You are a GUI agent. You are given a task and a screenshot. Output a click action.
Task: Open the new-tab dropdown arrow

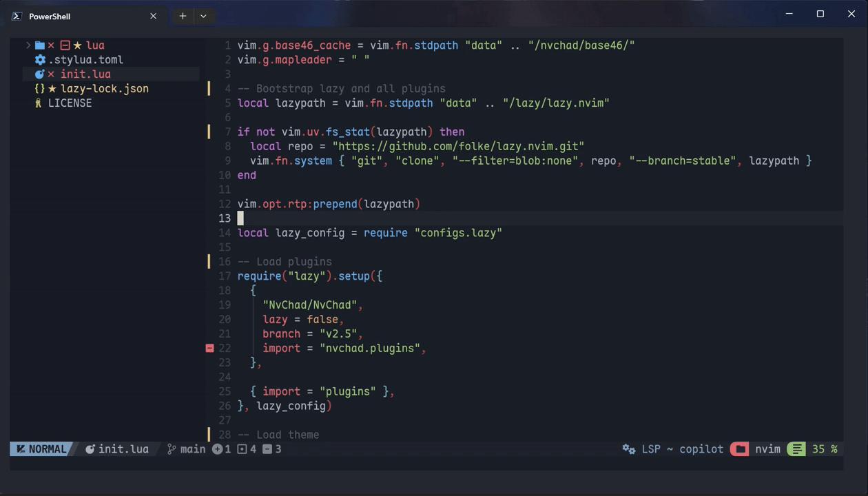coord(203,15)
